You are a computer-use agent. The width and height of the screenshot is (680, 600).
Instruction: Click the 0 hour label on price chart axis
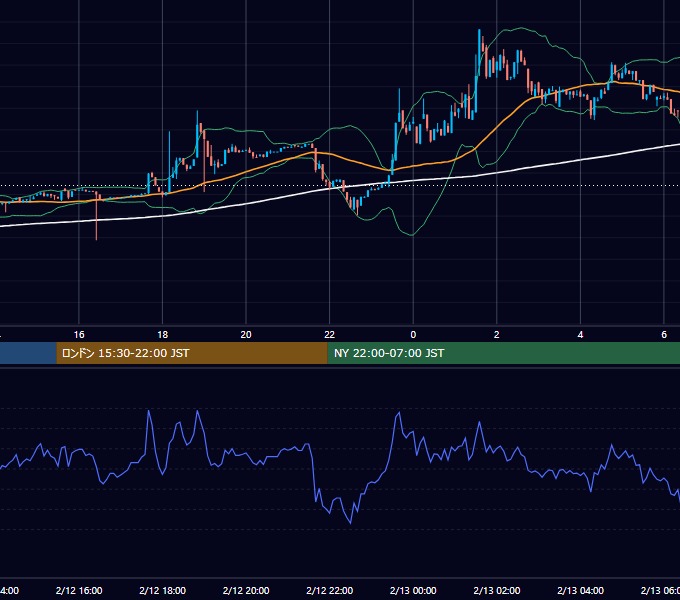(x=413, y=335)
